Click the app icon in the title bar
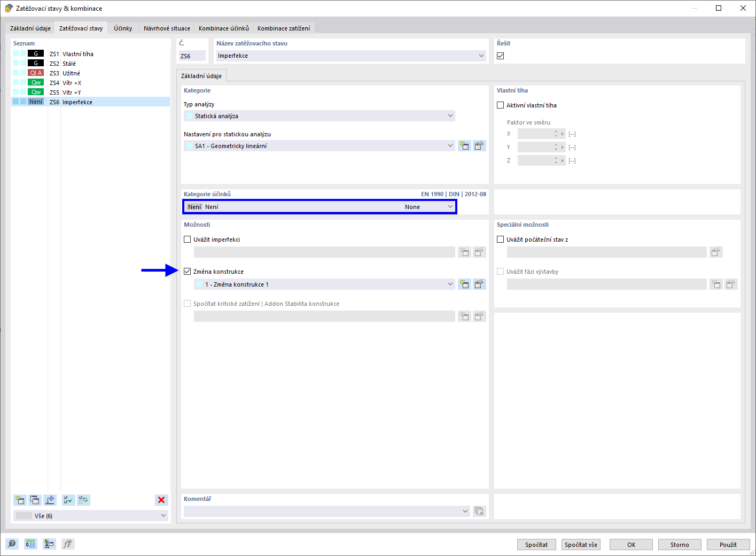This screenshot has width=756, height=556. pyautogui.click(x=9, y=8)
